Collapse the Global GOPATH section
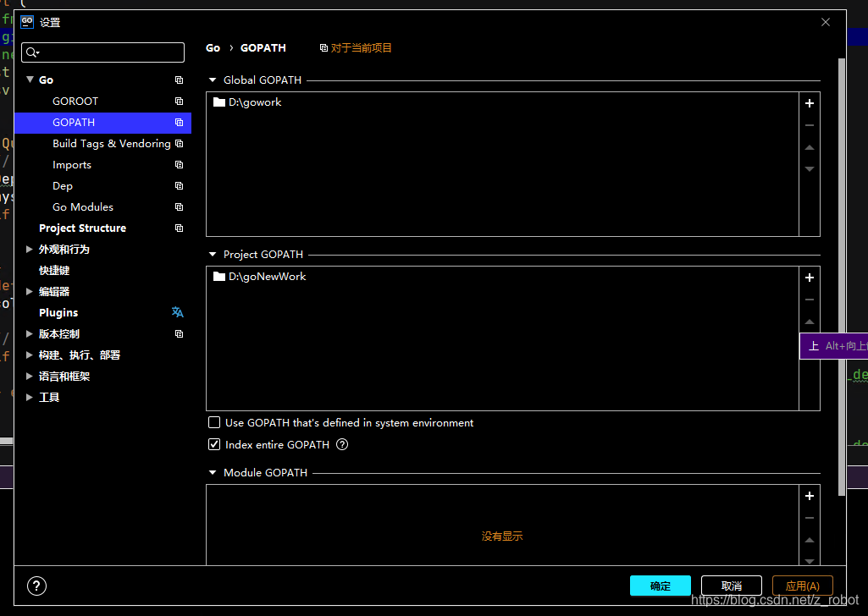This screenshot has height=616, width=868. 212,80
